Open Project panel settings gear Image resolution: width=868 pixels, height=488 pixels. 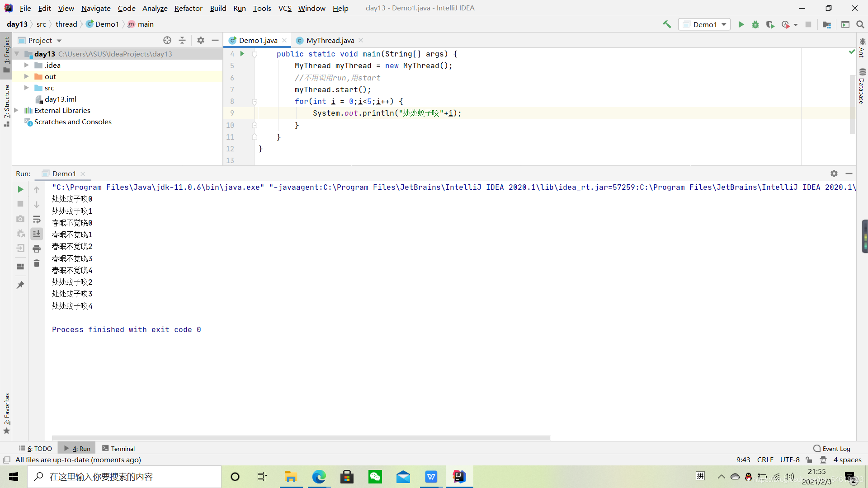pos(201,40)
